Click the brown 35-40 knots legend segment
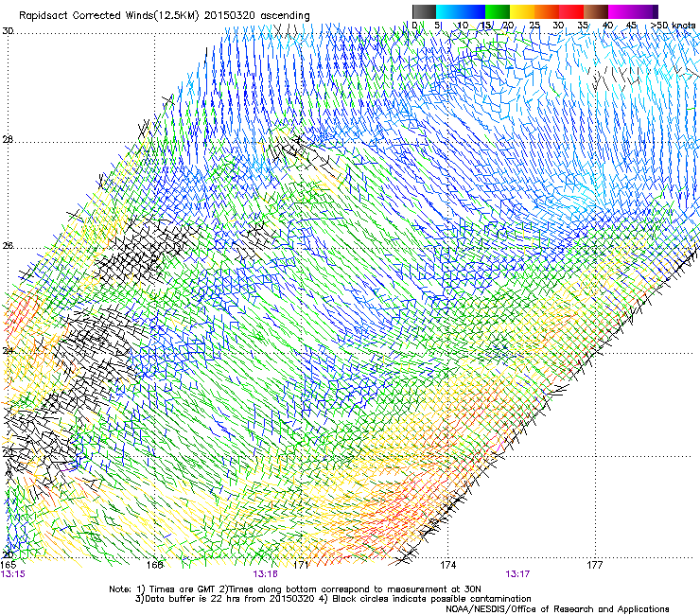This screenshot has width=700, height=615. point(596,11)
